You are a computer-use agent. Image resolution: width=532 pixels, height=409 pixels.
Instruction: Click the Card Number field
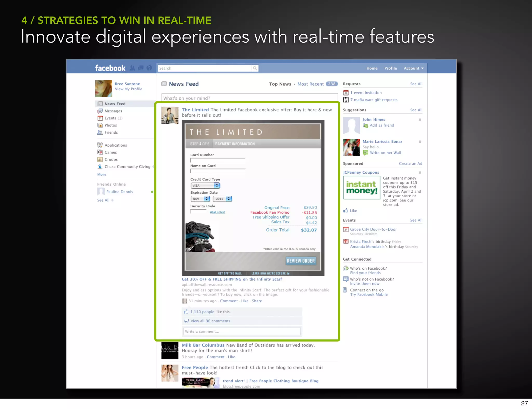coord(218,160)
